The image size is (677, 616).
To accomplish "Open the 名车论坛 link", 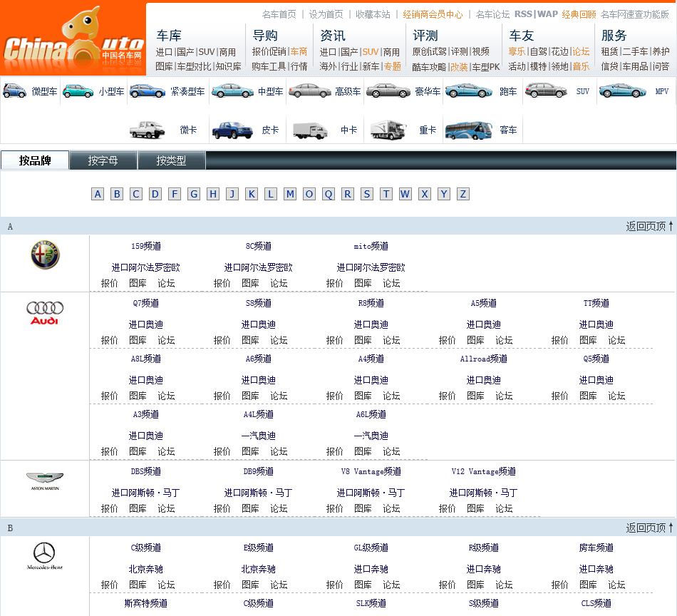I will click(492, 15).
